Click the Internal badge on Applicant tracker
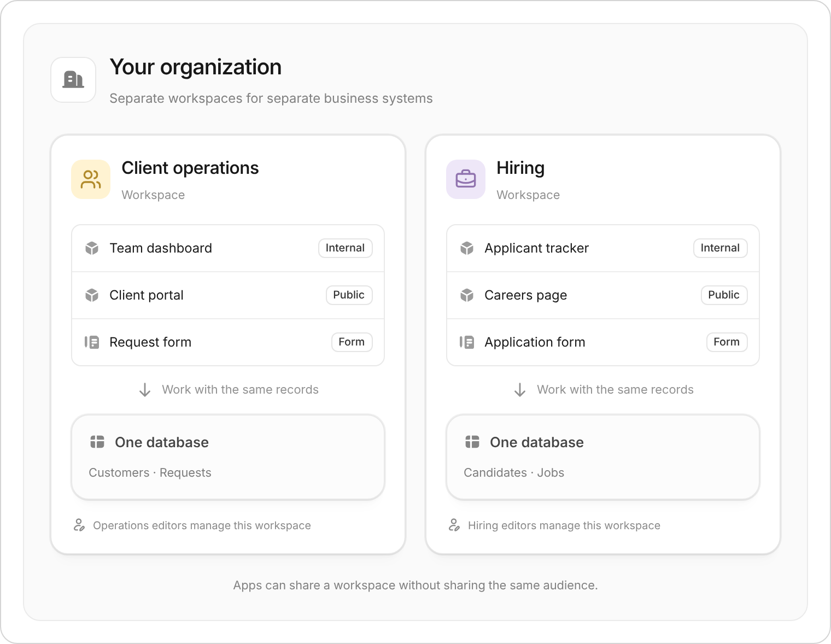This screenshot has height=644, width=831. (x=721, y=248)
